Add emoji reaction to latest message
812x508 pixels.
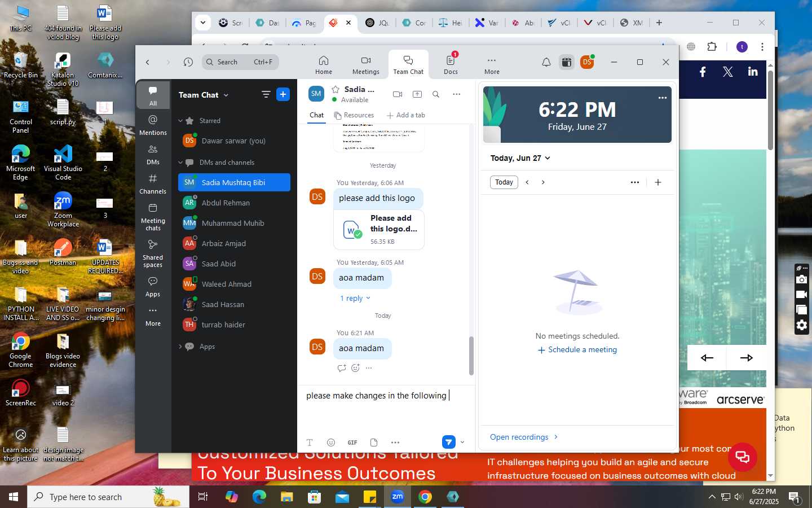[355, 368]
